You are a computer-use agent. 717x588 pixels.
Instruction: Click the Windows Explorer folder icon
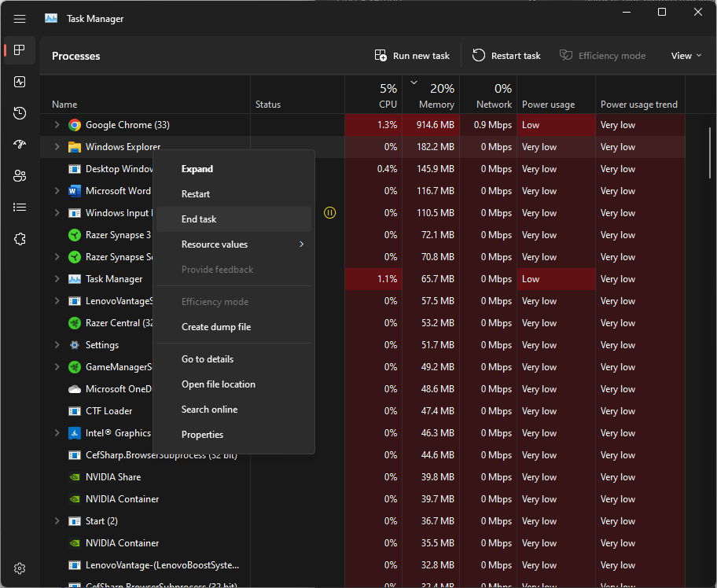[75, 147]
